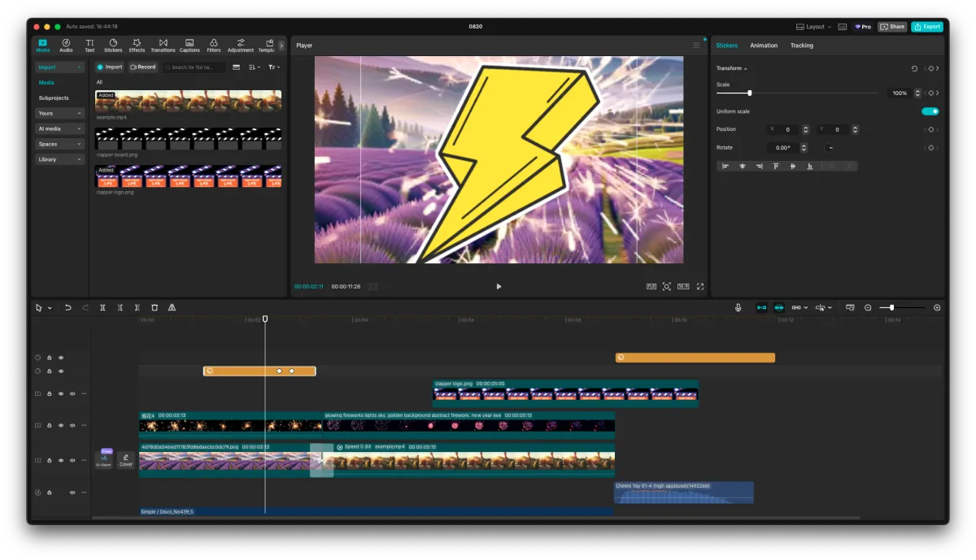
Task: Open the media sort dropdown
Action: coord(255,67)
